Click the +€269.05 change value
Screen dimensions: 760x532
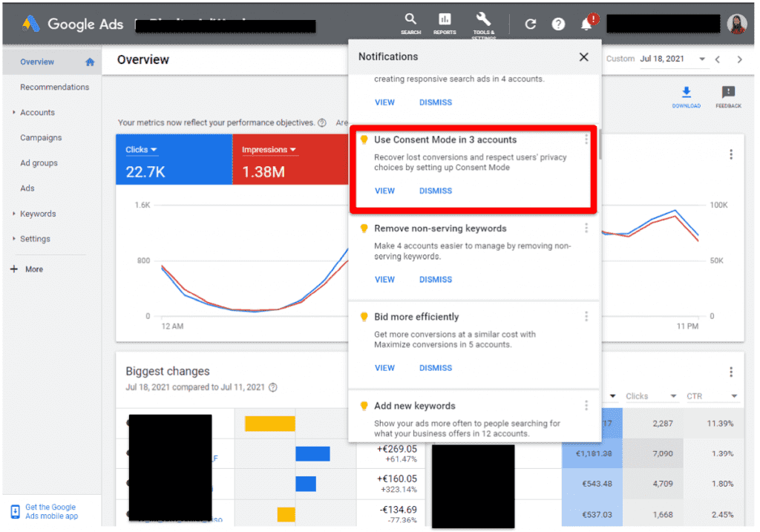[x=397, y=449]
